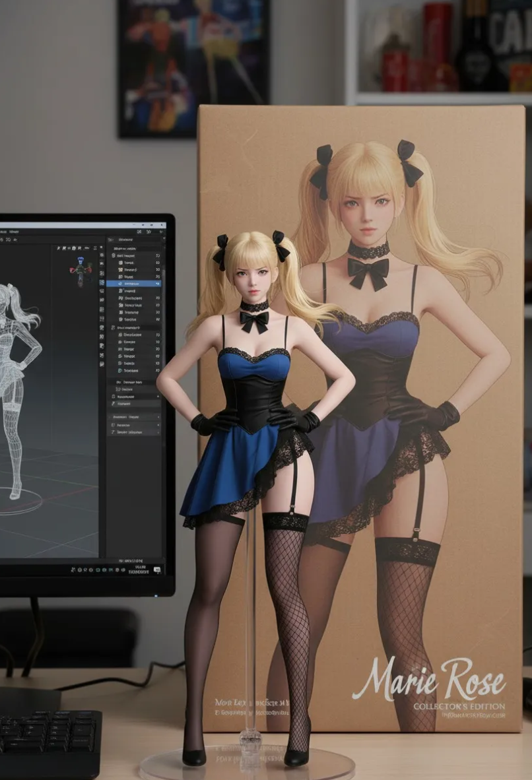Collapse the first collection in the outliner tree

(x=113, y=255)
